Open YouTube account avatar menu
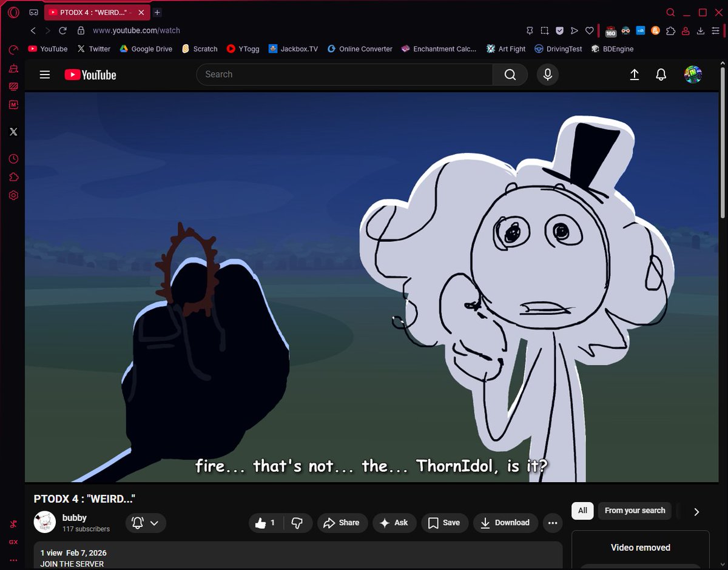 click(x=693, y=75)
